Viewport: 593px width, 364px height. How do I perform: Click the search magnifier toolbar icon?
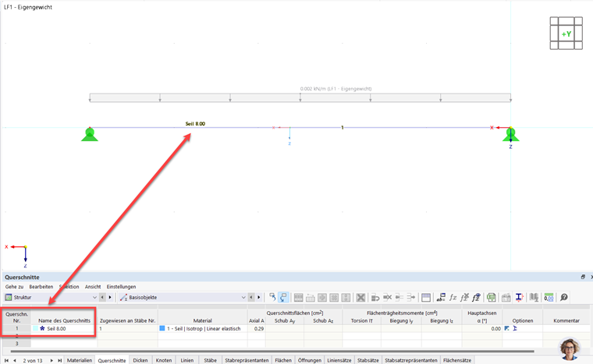coord(564,298)
